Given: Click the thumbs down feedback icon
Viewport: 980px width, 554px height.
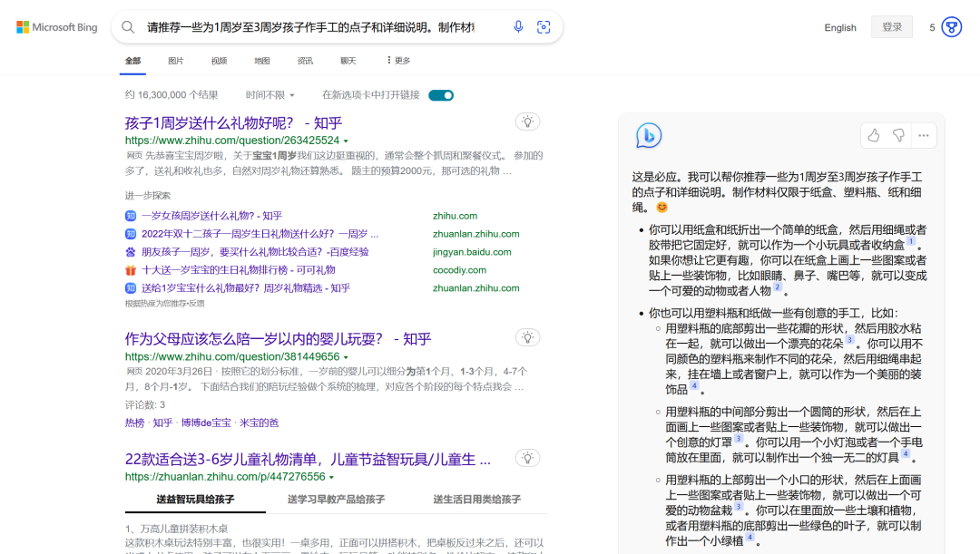Looking at the screenshot, I should [898, 135].
